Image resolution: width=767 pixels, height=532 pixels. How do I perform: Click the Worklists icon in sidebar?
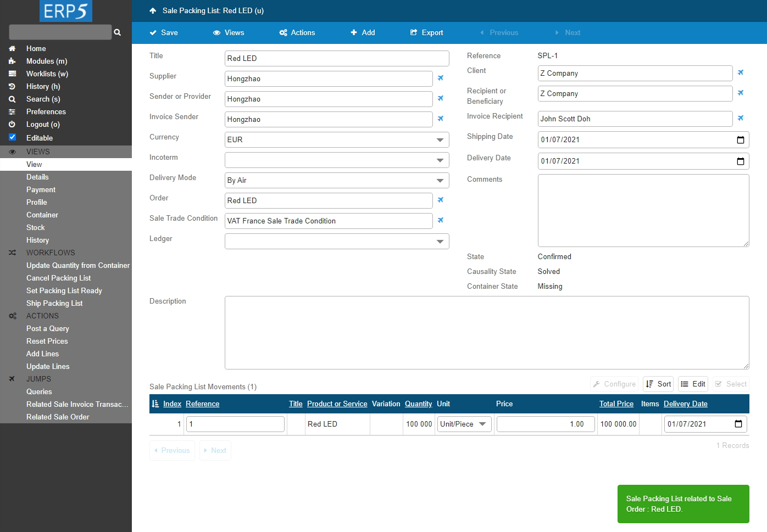click(x=12, y=74)
